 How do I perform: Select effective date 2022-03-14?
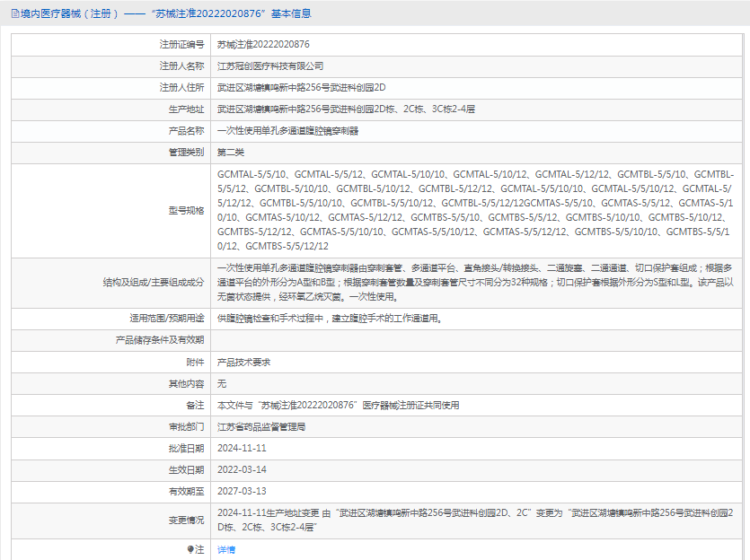point(242,469)
